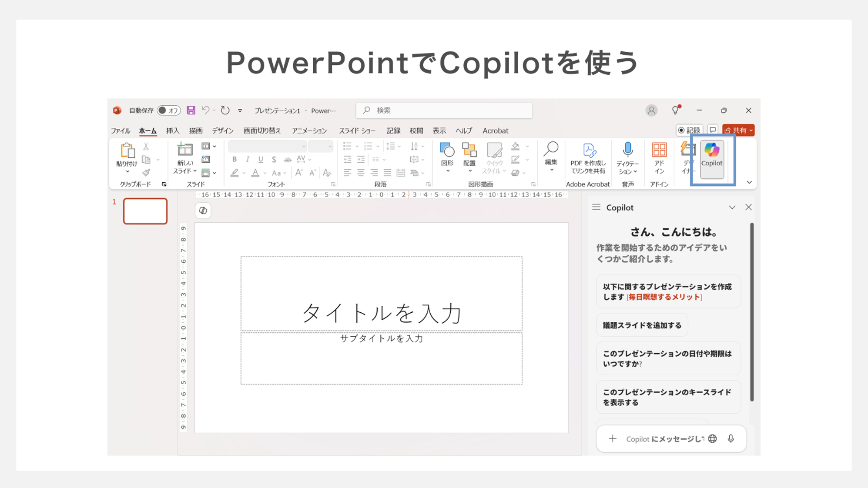This screenshot has height=488, width=868.
Task: Click the Arrange (配置) icon
Action: [469, 150]
